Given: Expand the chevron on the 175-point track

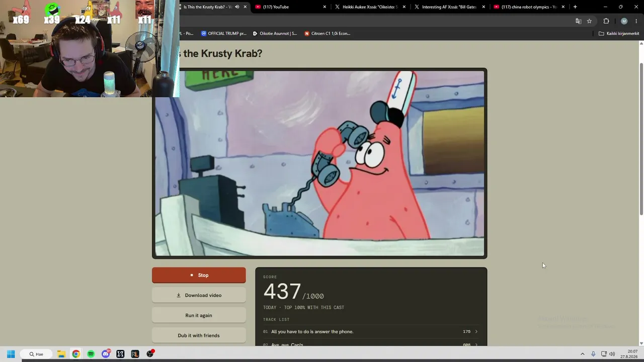Looking at the screenshot, I should (x=476, y=332).
